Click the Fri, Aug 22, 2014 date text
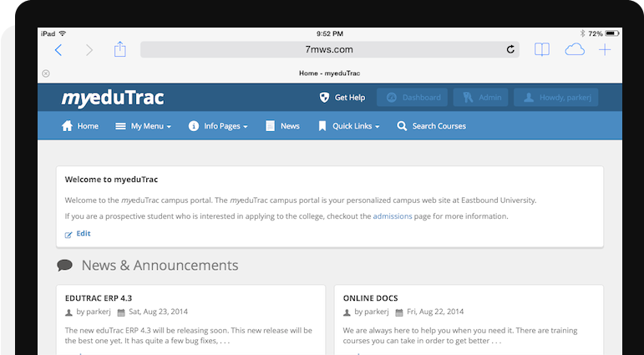The height and width of the screenshot is (355, 644). coord(435,312)
